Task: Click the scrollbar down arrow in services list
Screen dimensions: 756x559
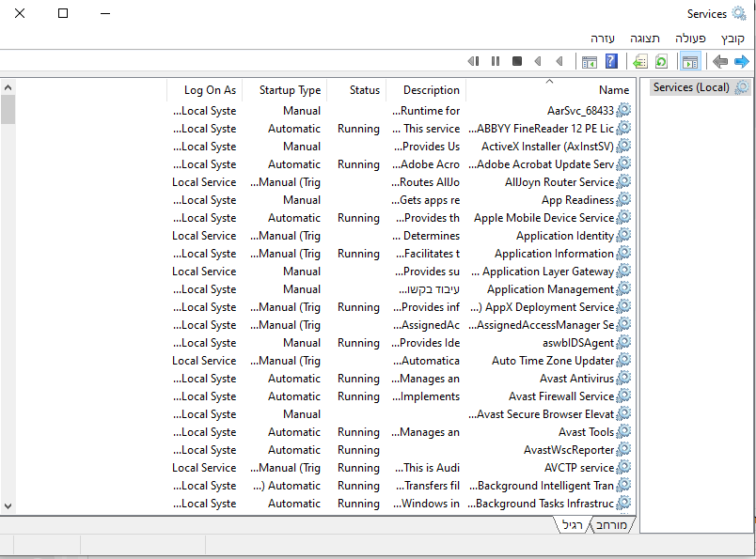Action: 8,505
